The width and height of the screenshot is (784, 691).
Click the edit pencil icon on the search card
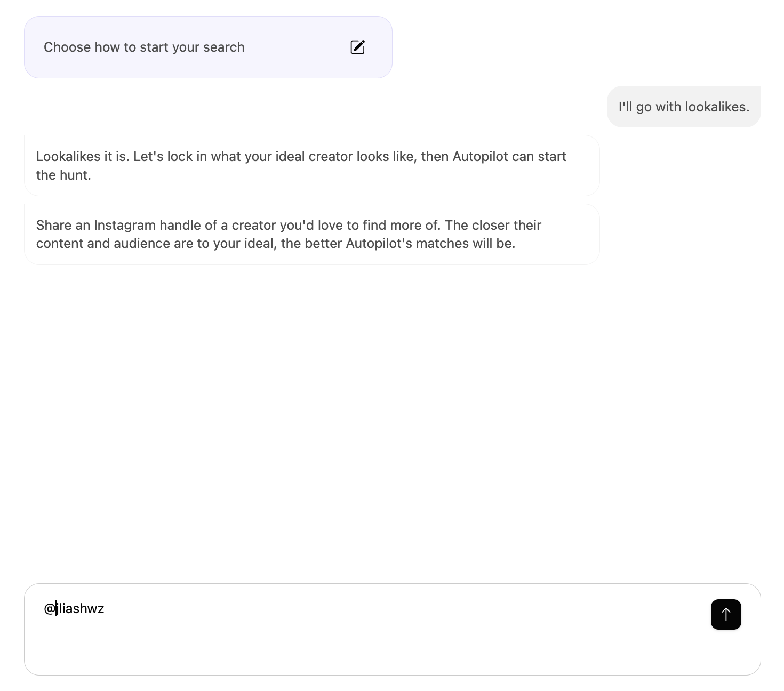click(357, 47)
